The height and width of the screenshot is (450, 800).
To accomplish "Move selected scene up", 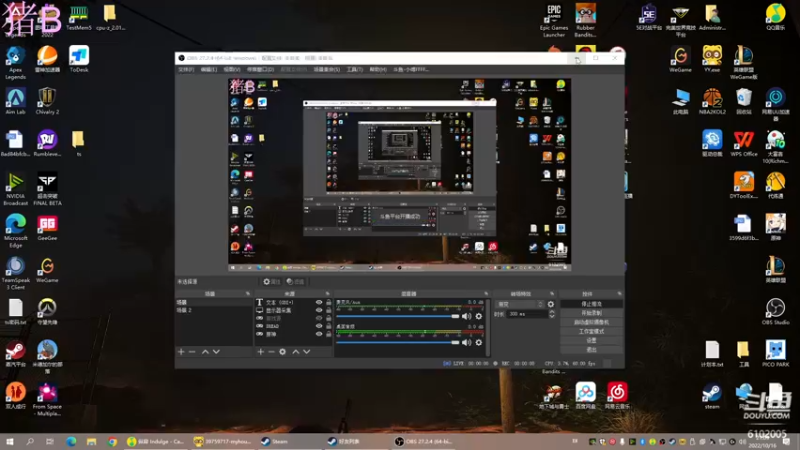I will pos(205,352).
